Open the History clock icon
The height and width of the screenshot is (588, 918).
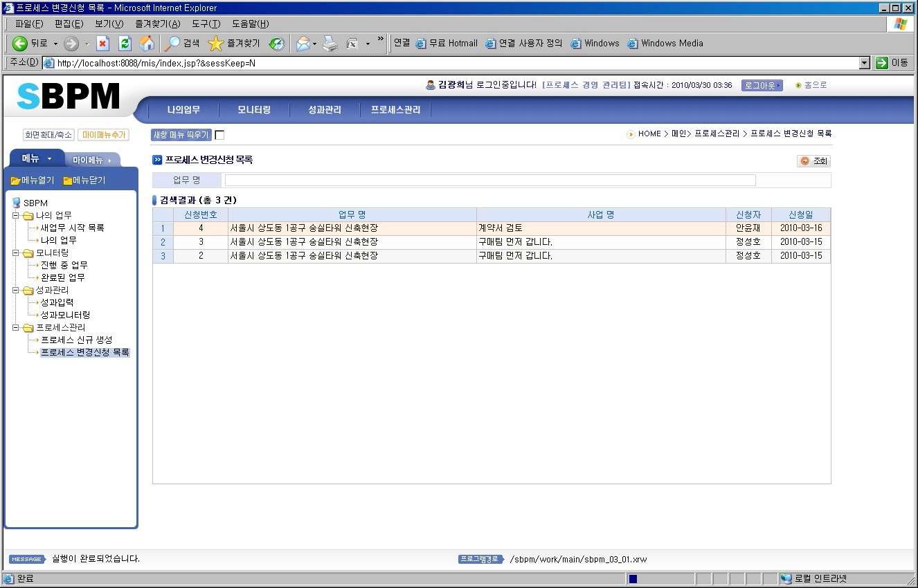click(x=277, y=44)
